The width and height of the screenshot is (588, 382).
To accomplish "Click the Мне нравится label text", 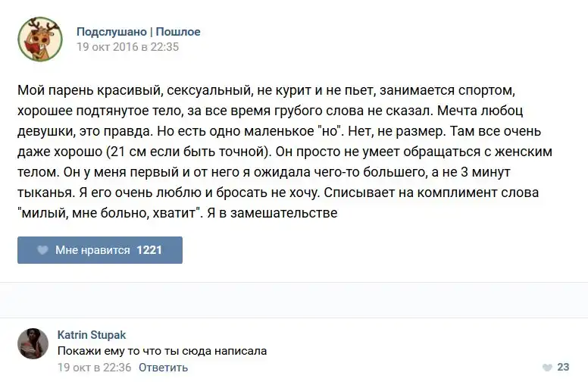I will coord(92,249).
